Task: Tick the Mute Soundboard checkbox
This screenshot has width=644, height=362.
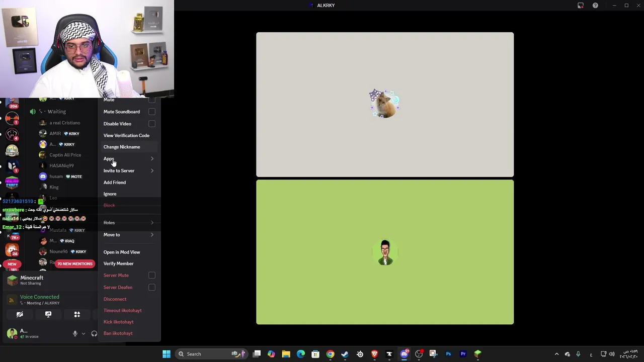Action: (x=152, y=112)
